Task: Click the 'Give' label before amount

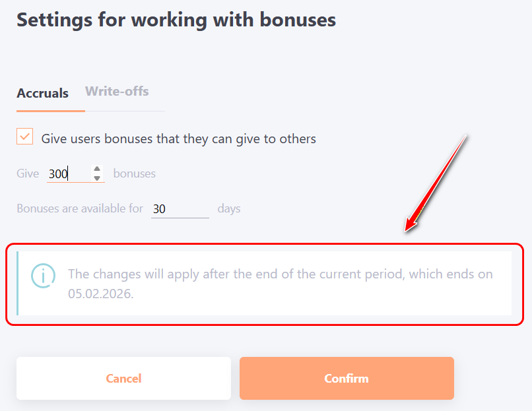Action: pos(28,174)
